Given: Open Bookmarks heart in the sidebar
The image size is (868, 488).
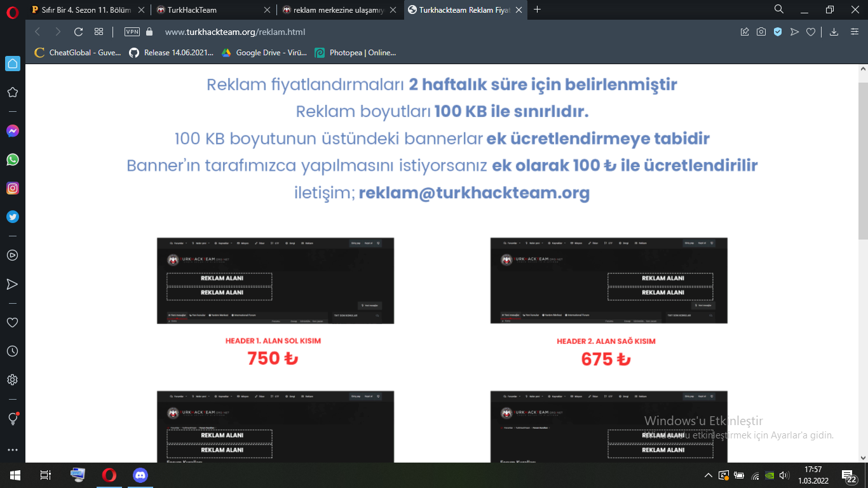Looking at the screenshot, I should coord(12,323).
